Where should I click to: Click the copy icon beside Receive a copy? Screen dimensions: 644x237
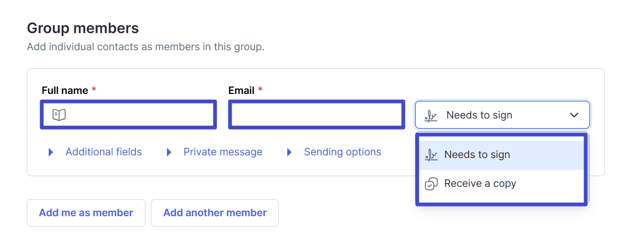[x=431, y=184]
